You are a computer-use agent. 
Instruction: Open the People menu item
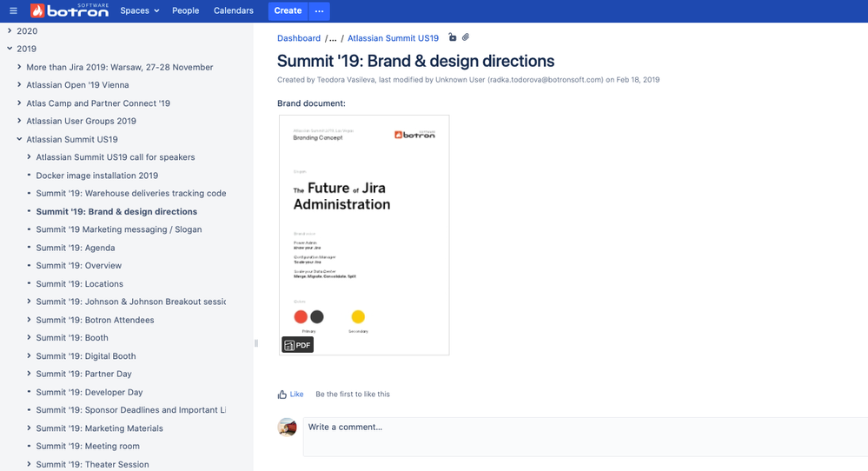pos(185,10)
